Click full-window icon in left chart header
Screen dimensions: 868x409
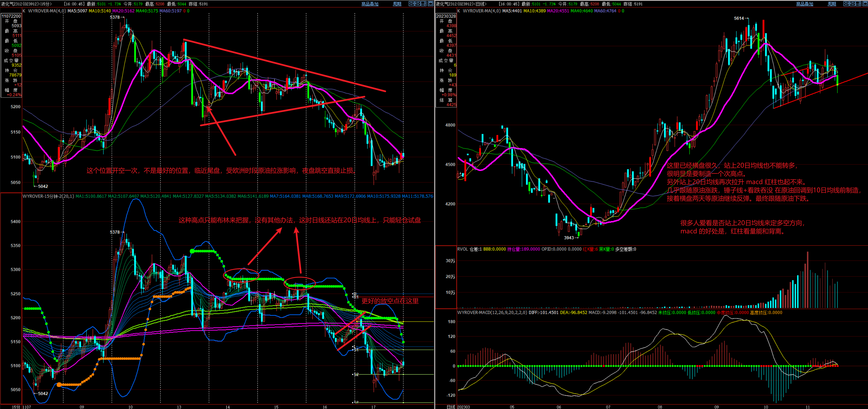click(431, 4)
